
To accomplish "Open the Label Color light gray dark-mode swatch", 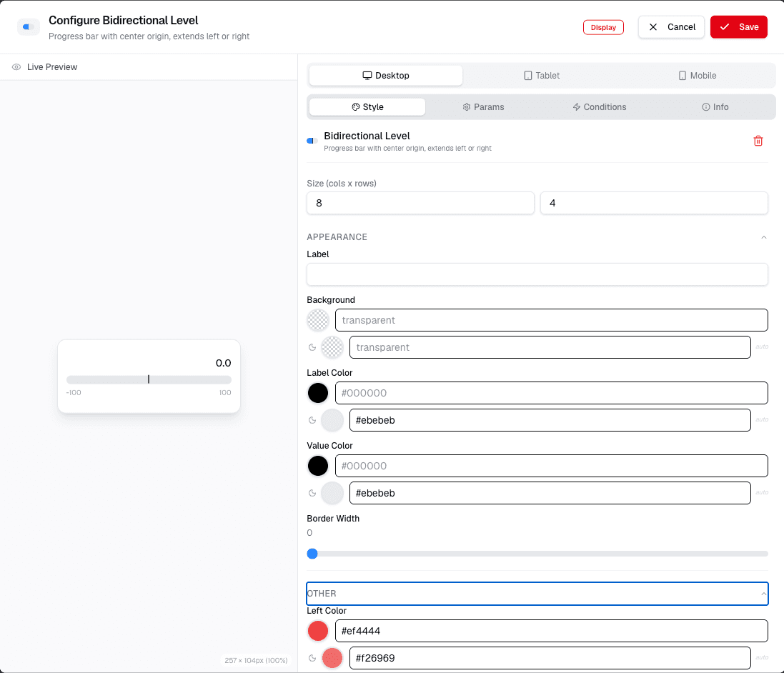I will click(332, 421).
